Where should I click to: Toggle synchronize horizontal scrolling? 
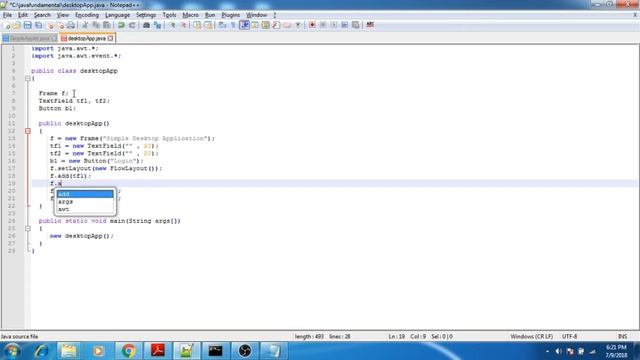click(x=208, y=25)
